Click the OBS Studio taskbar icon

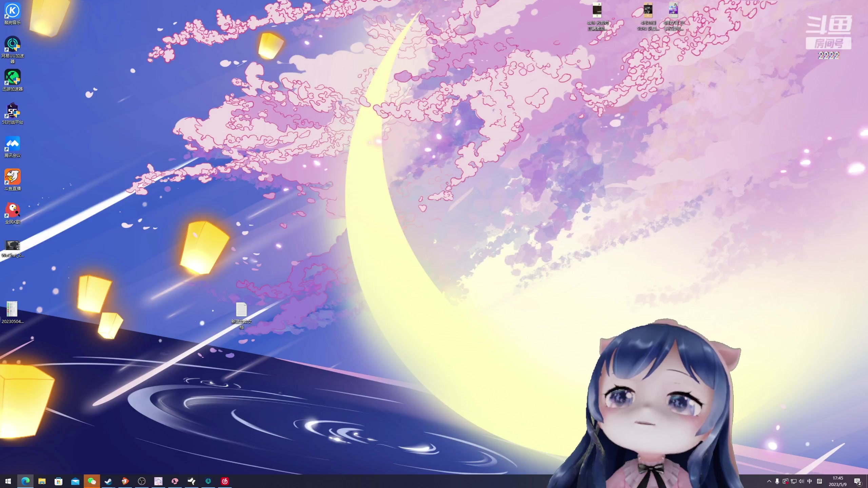coord(142,481)
